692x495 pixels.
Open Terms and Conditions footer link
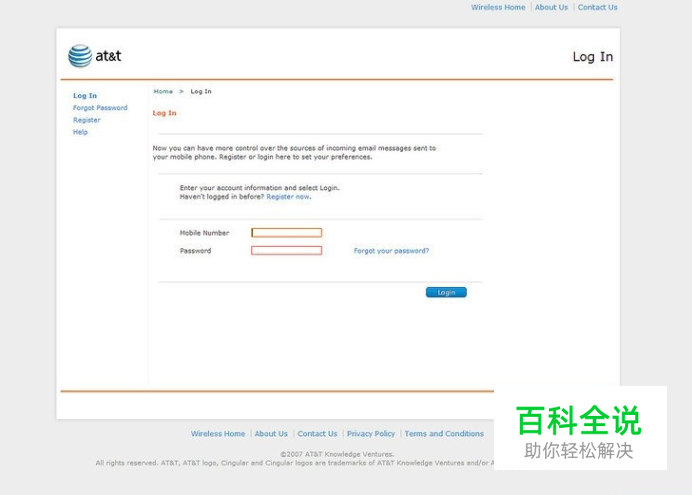(x=444, y=434)
